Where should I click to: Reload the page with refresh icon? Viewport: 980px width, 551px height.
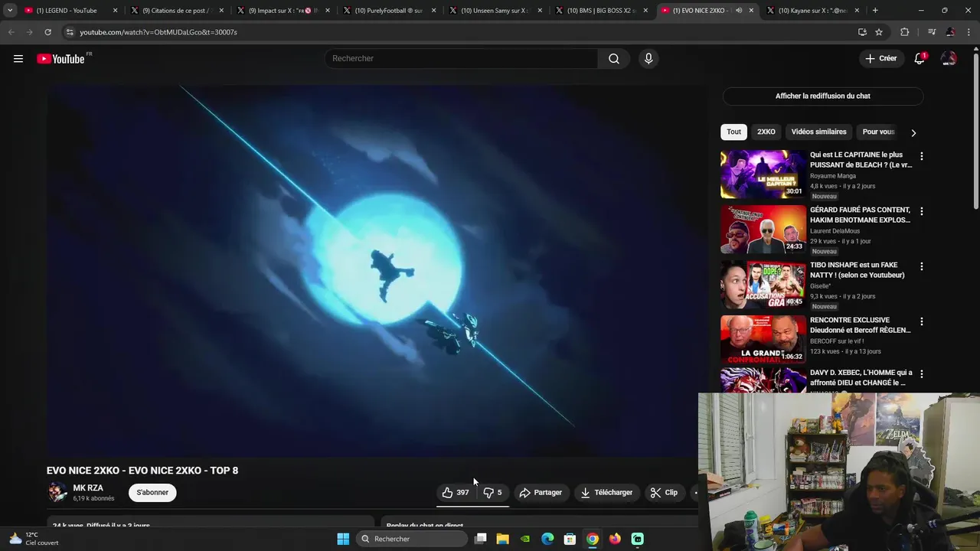click(x=47, y=32)
